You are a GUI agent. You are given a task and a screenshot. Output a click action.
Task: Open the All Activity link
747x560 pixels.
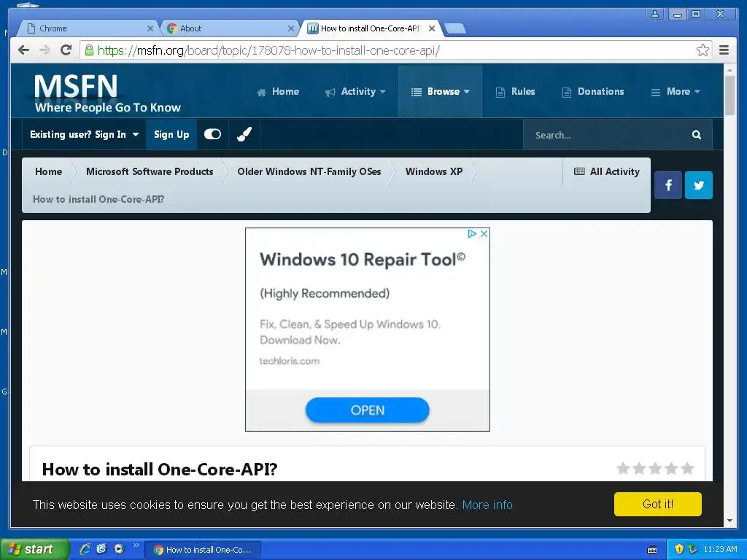coord(606,171)
